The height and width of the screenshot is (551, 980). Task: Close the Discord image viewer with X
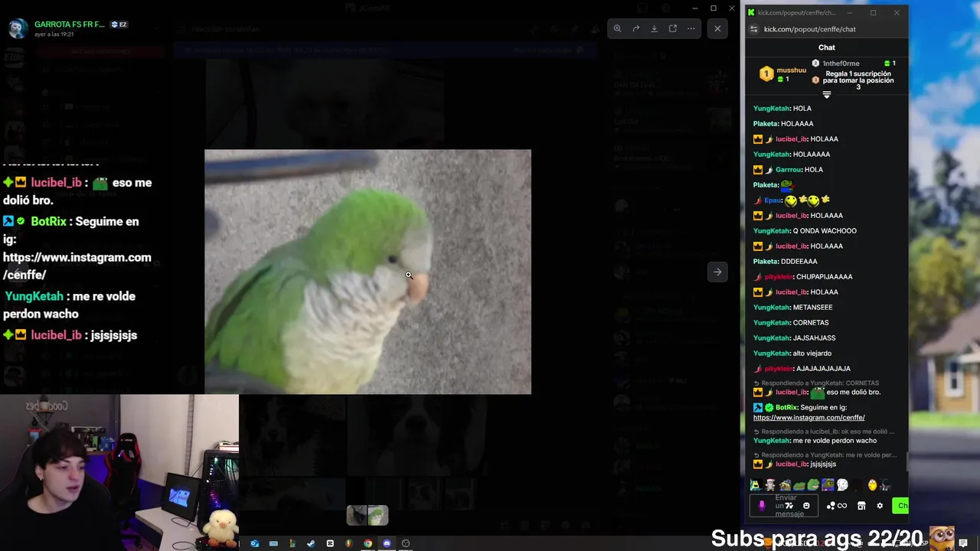pos(717,28)
